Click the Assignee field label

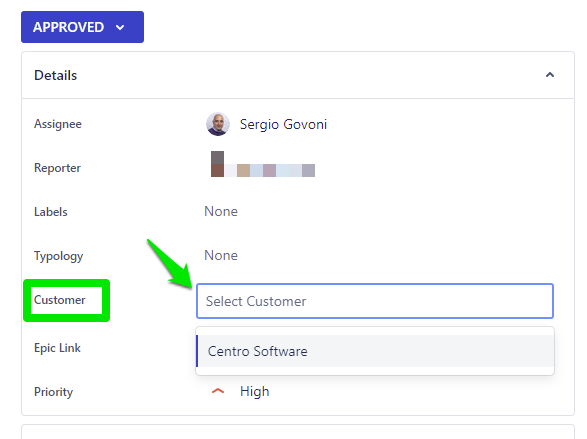(58, 124)
